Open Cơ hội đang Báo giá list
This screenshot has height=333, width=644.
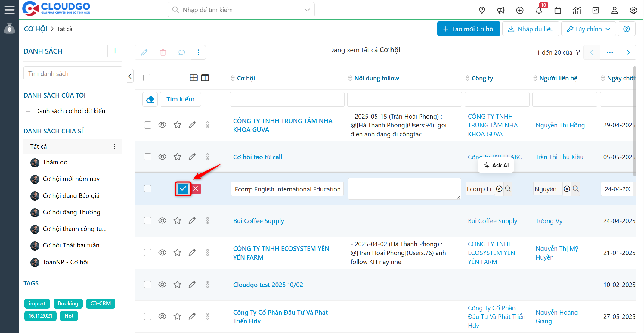(71, 196)
